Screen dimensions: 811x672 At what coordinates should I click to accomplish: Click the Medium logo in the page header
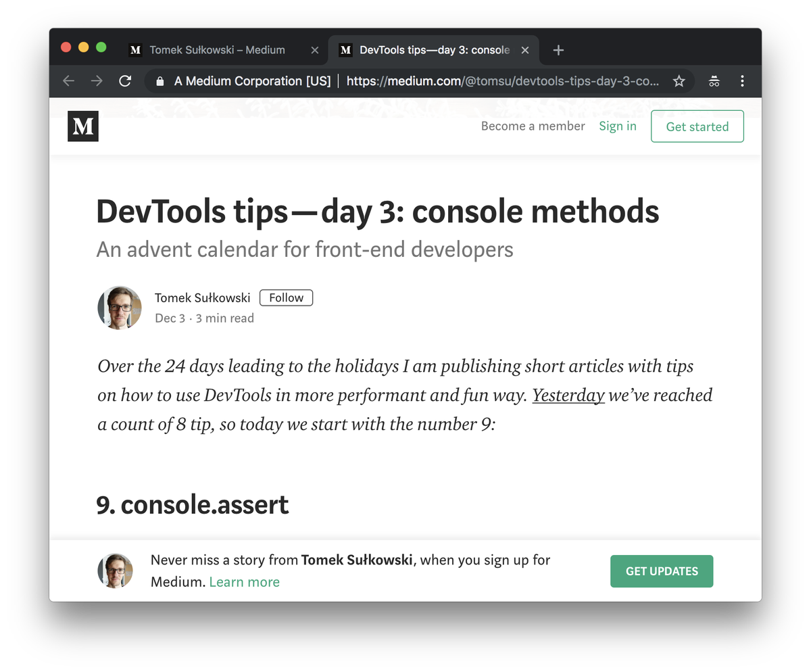tap(83, 126)
